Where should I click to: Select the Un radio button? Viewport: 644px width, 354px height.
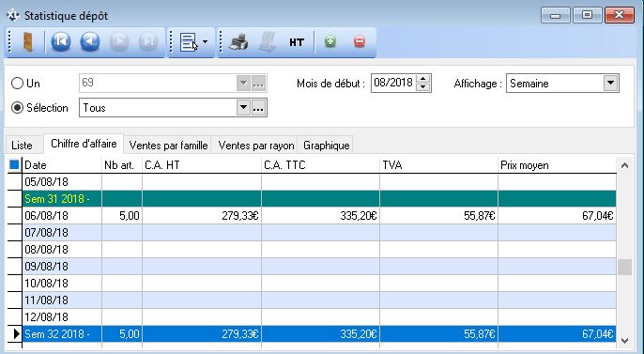click(17, 84)
